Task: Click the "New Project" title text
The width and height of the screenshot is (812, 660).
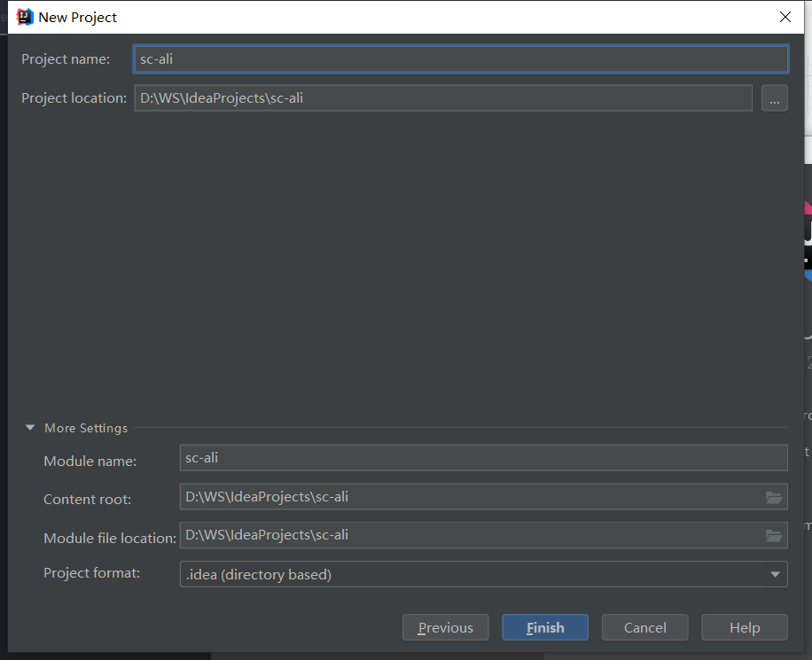Action: 78,18
